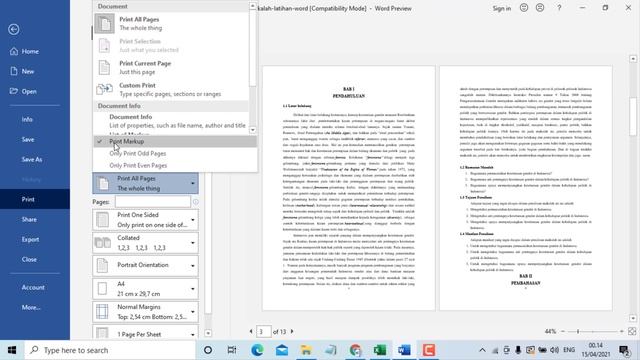Go to the next preview page
This screenshot has width=640, height=360.
292,331
